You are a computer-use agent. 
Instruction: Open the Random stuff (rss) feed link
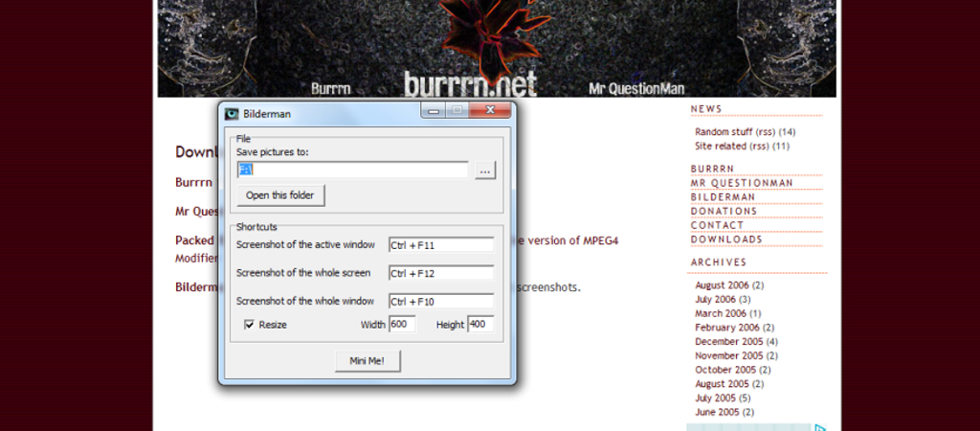[x=766, y=132]
